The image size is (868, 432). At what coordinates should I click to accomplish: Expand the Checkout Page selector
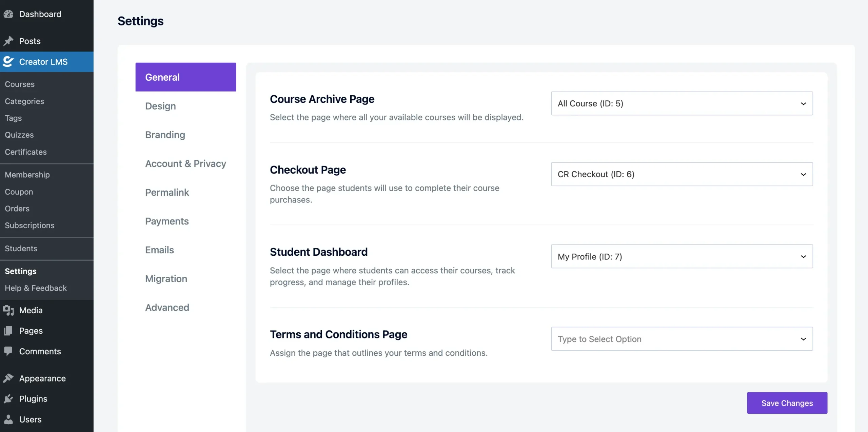pyautogui.click(x=682, y=174)
